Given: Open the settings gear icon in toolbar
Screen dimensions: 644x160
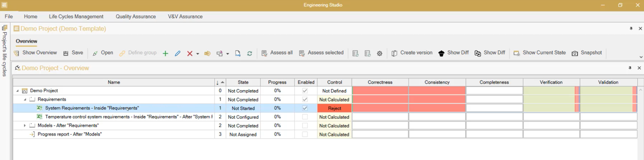Looking at the screenshot, I should tap(380, 53).
